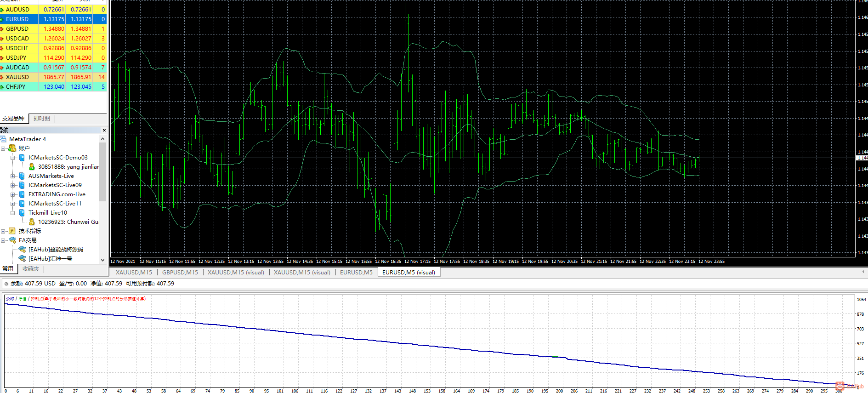Collapse the 账户 accounts tree node
The width and height of the screenshot is (868, 393).
[3, 148]
